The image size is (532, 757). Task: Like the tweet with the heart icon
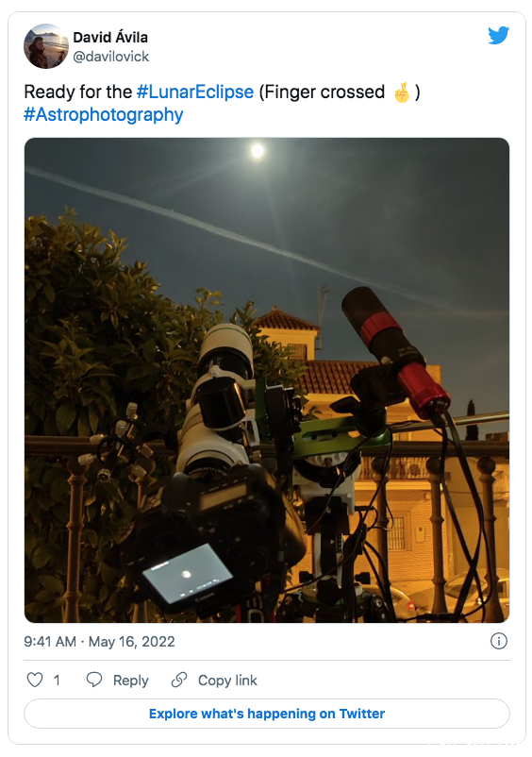coord(35,680)
